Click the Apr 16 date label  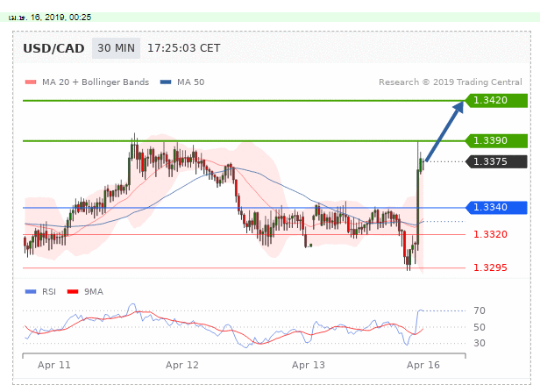(423, 365)
